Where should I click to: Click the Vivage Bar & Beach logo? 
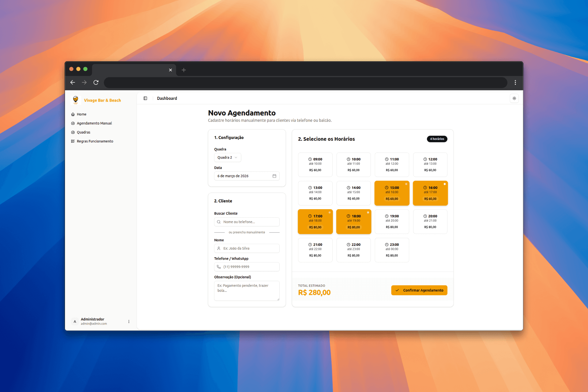pyautogui.click(x=75, y=100)
